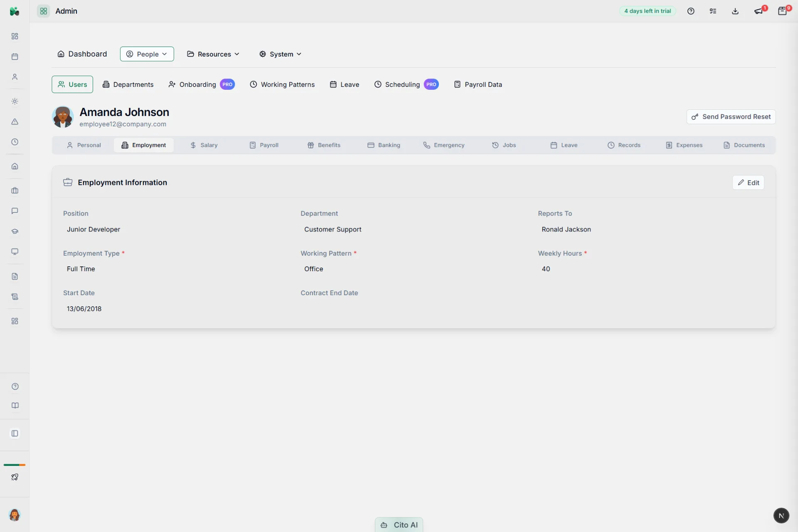This screenshot has width=798, height=532.
Task: Switch to the Banking tab
Action: (384, 145)
